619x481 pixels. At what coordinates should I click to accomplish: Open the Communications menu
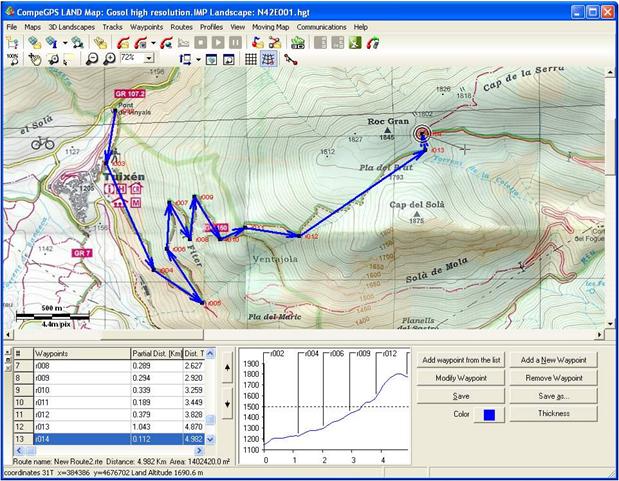[321, 27]
